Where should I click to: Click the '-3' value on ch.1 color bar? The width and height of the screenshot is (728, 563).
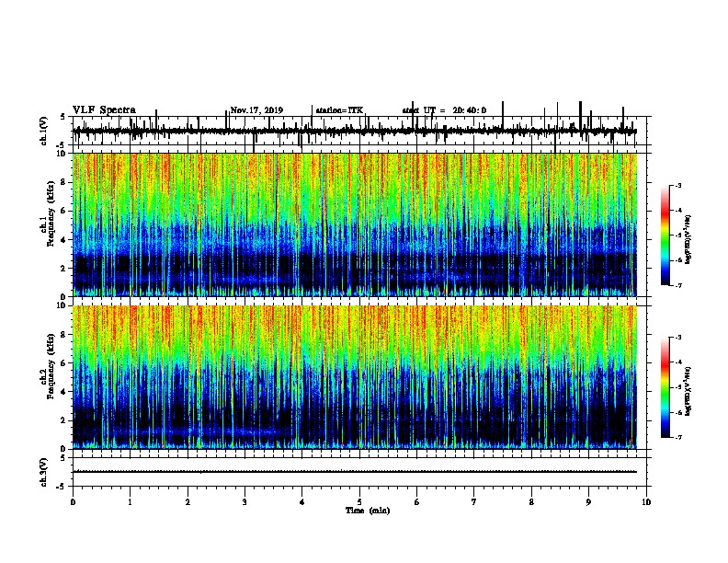[x=677, y=186]
